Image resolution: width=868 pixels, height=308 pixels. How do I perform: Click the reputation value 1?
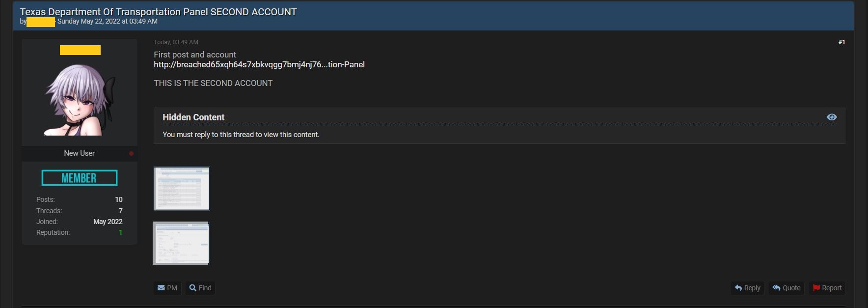tap(120, 232)
